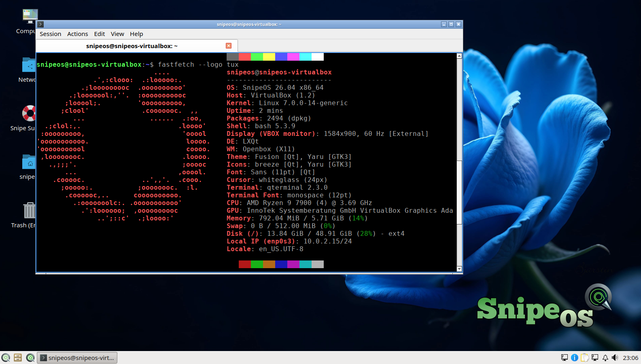Click the 'WM: Openbox (X11)' line
The width and height of the screenshot is (641, 364).
point(261,149)
